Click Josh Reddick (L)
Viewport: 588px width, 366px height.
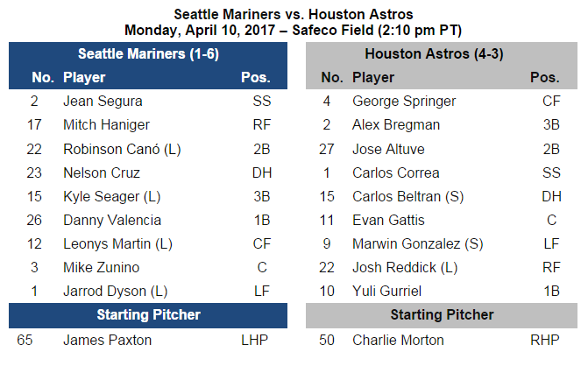pyautogui.click(x=405, y=267)
